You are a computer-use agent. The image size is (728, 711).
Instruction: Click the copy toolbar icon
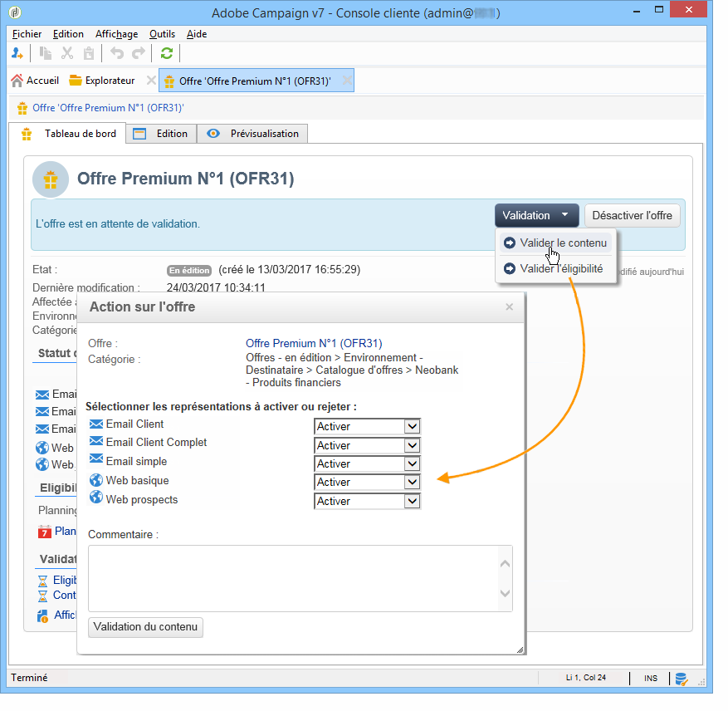45,53
